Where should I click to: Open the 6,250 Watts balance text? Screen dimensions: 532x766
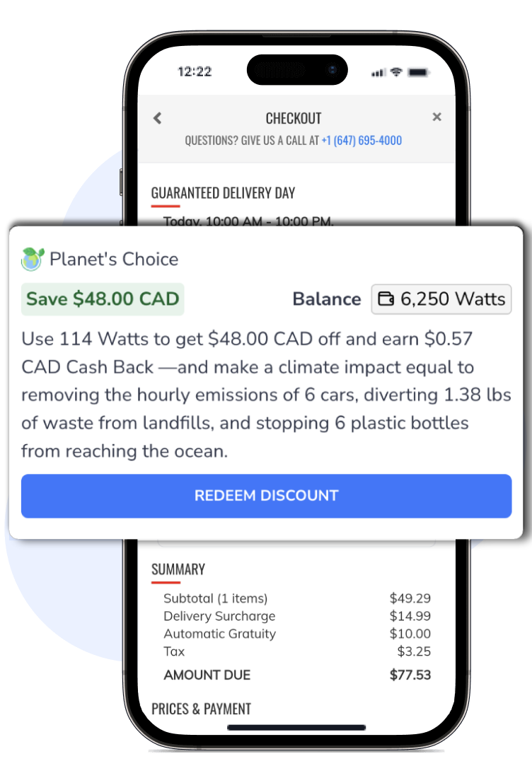tap(453, 299)
